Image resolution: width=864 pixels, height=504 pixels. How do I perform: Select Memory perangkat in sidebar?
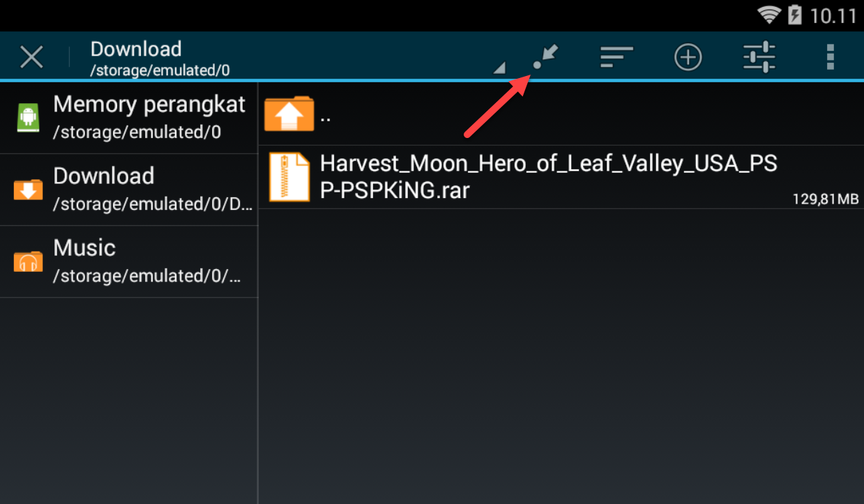[x=129, y=118]
